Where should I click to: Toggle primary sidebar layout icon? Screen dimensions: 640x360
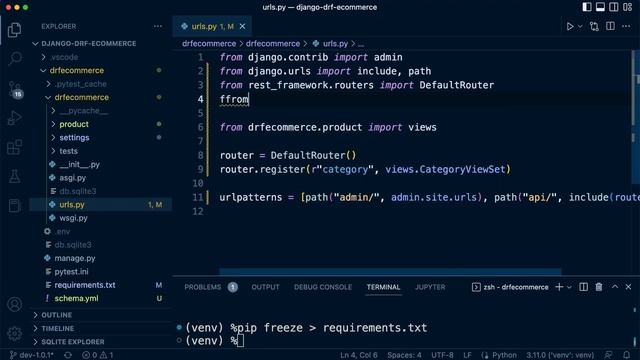pos(587,7)
